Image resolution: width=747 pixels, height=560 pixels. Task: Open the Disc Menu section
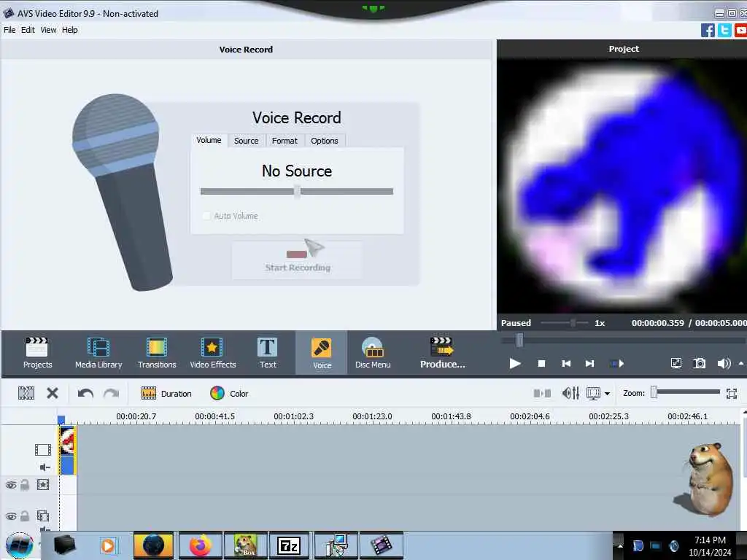pos(373,352)
